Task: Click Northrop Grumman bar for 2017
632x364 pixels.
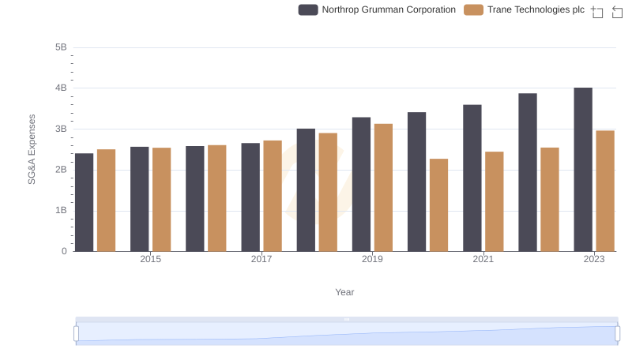Action: [x=250, y=197]
